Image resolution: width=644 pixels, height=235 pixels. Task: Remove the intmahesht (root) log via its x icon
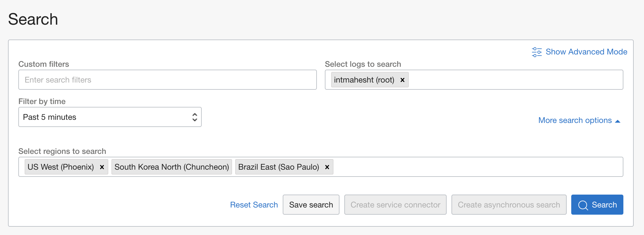[x=402, y=80]
